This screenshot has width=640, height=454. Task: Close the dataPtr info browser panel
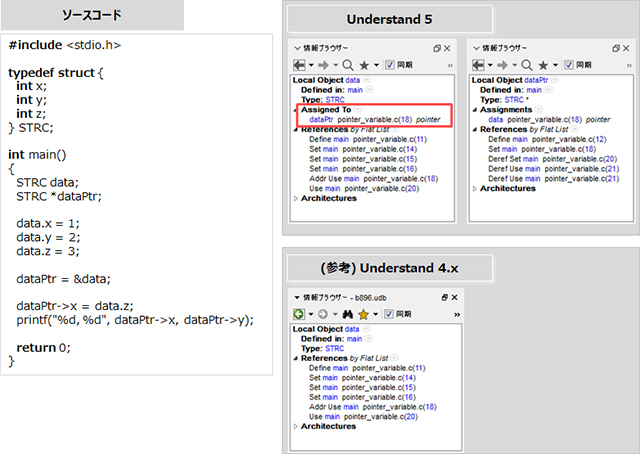click(x=626, y=48)
